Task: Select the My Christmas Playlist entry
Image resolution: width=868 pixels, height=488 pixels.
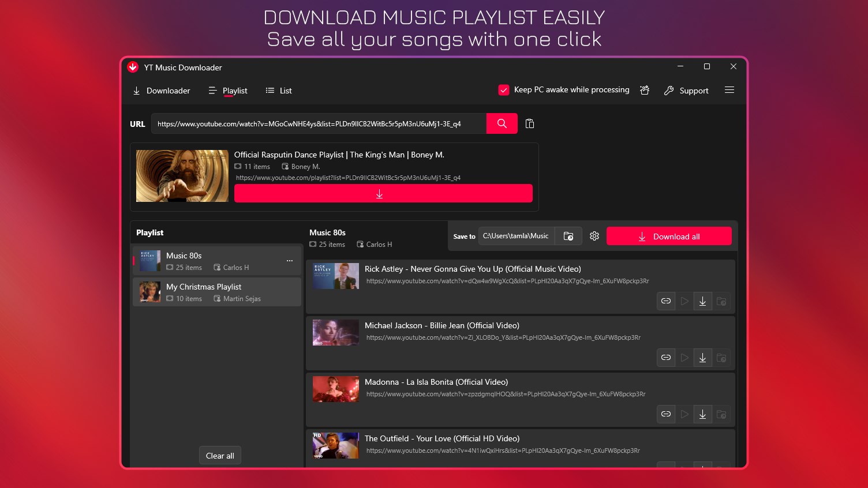Action: coord(216,292)
